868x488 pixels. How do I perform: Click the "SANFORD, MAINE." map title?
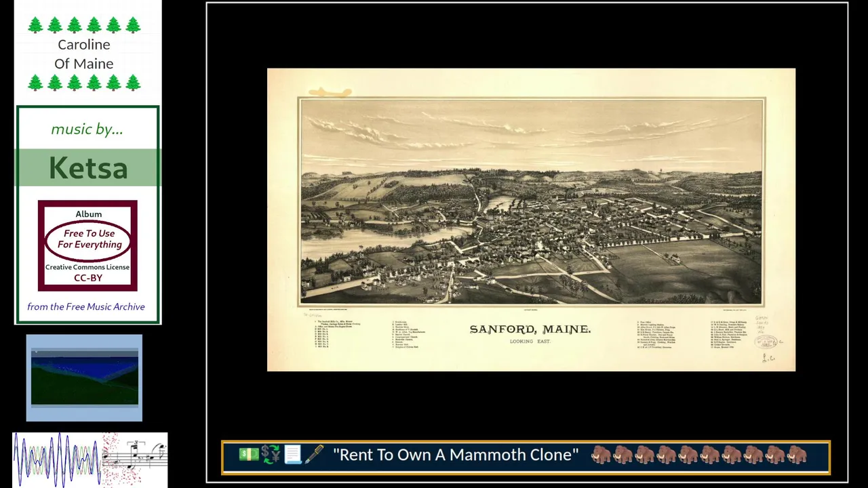[530, 329]
